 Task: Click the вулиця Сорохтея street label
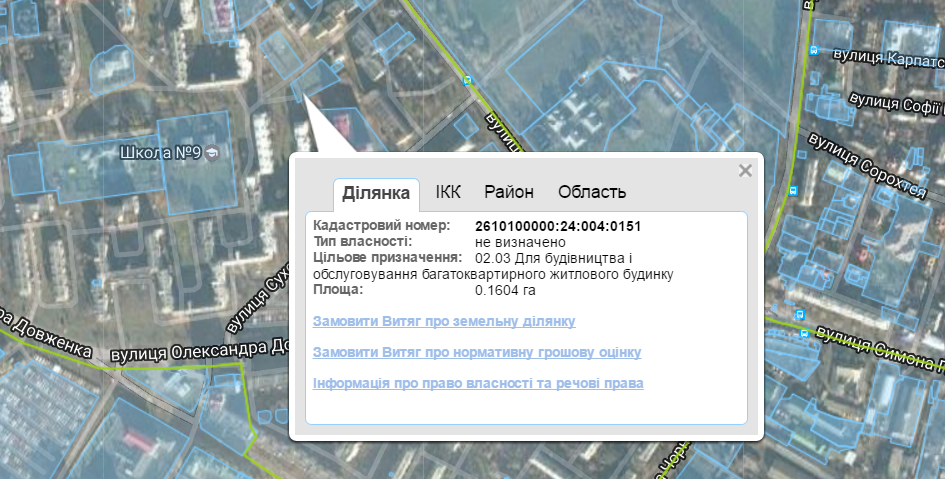coord(869,165)
